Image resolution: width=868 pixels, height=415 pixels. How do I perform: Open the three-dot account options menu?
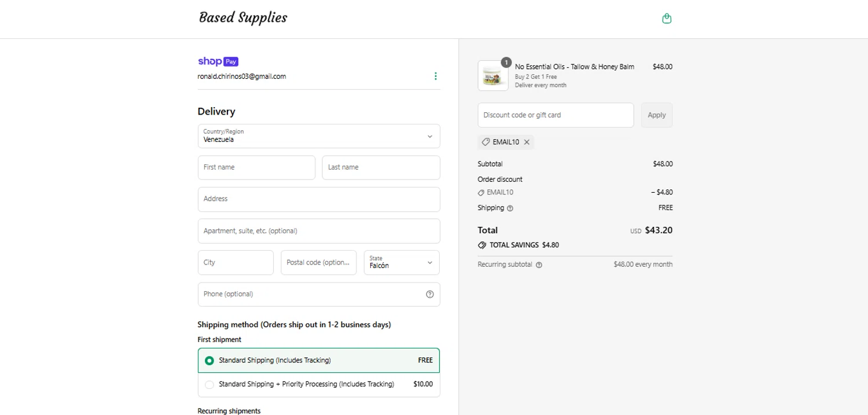435,76
